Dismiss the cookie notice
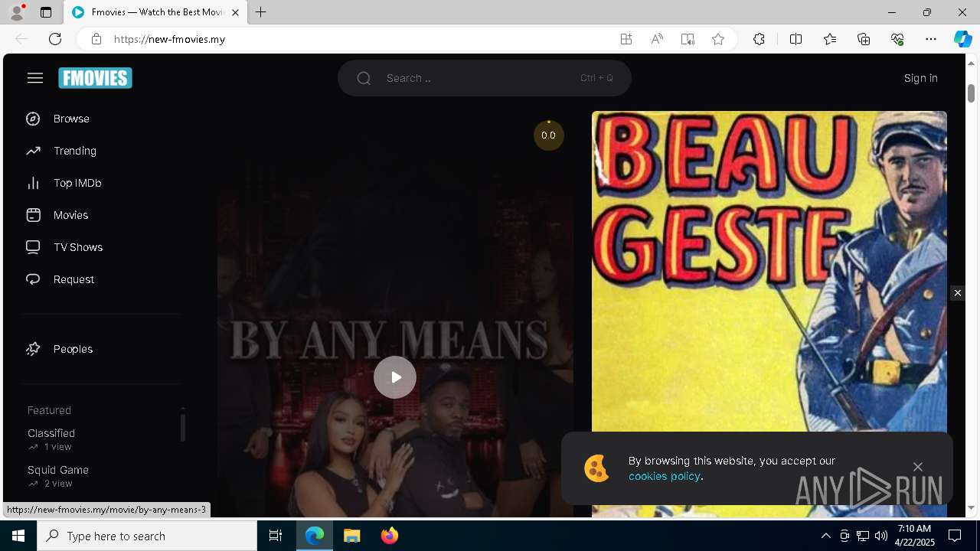Screen dimensions: 980x551 [917, 467]
